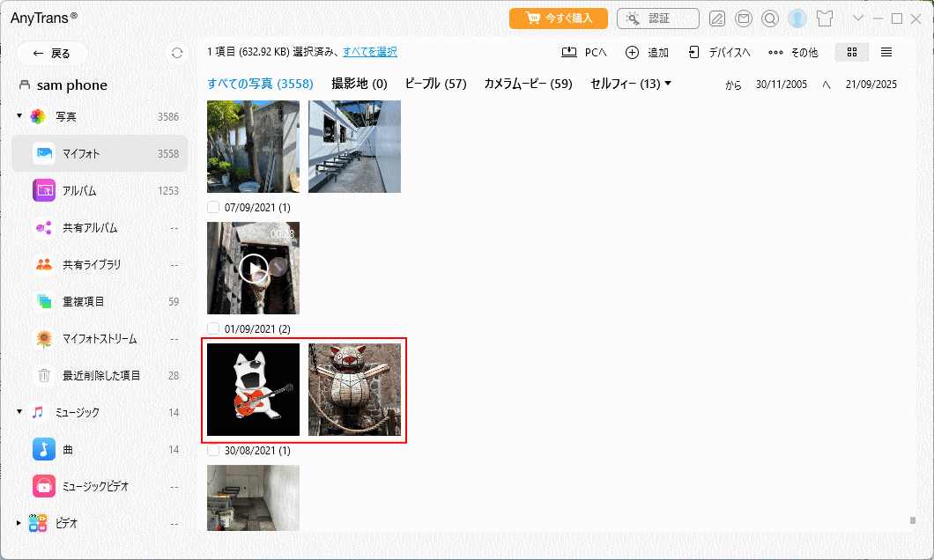Click the start date field 30/11/2005

click(781, 85)
